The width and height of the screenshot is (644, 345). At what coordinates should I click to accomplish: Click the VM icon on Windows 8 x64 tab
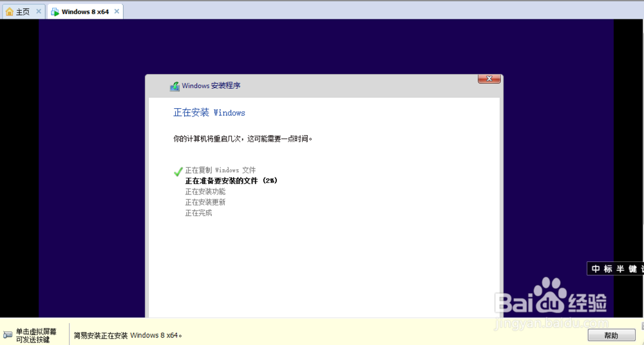(55, 12)
